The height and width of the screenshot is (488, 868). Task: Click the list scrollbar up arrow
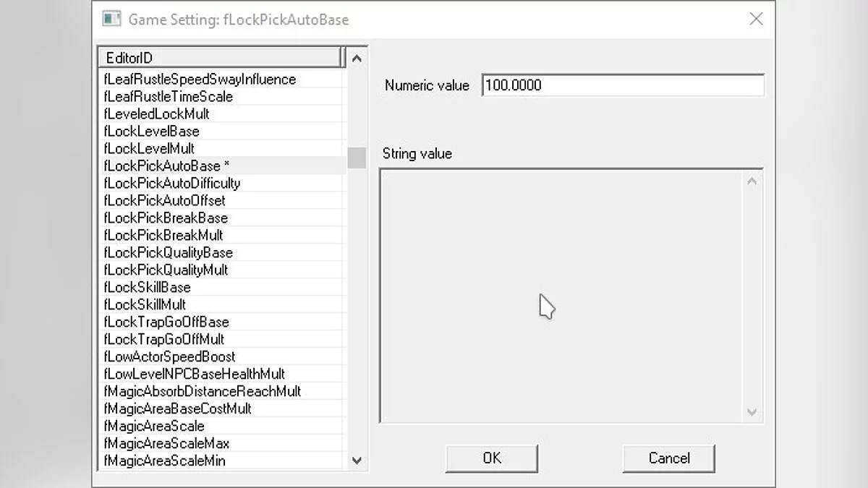click(357, 59)
